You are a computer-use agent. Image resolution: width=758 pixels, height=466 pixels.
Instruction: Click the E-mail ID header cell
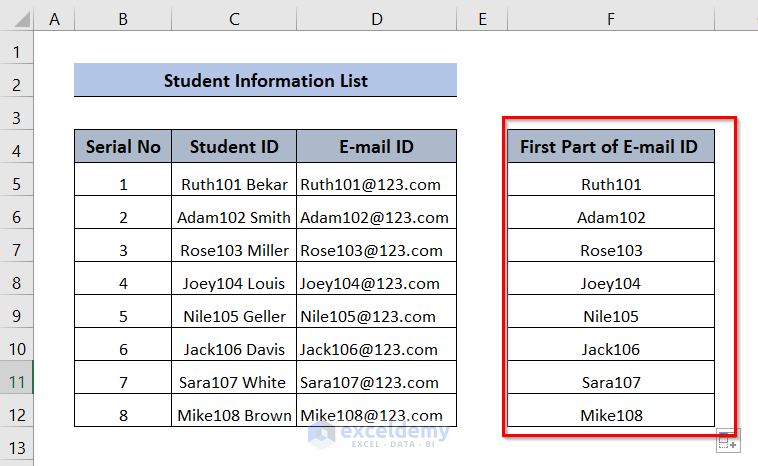376,147
